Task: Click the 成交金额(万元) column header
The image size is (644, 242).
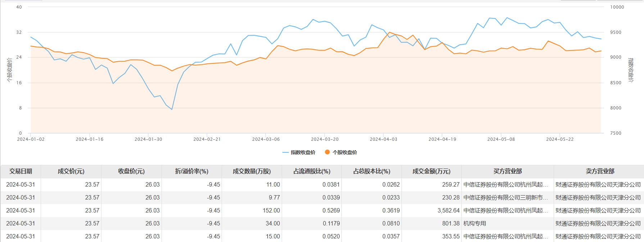Action: pyautogui.click(x=431, y=171)
